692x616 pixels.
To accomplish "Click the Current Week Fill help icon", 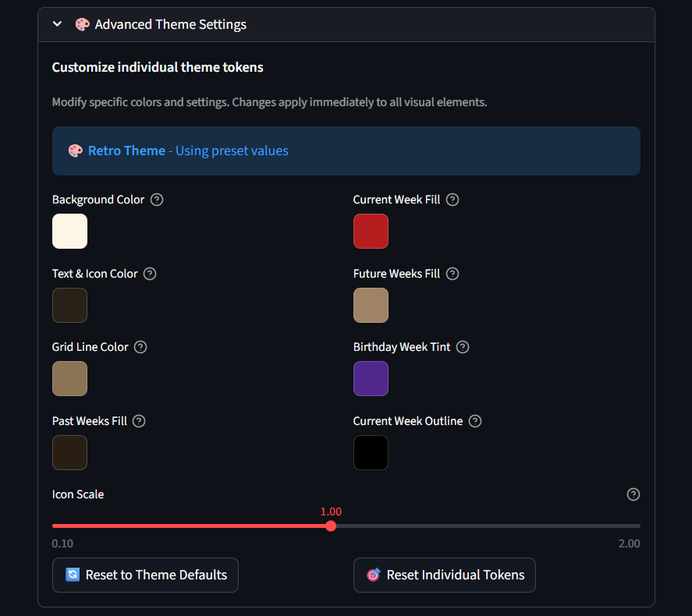I will (x=452, y=200).
